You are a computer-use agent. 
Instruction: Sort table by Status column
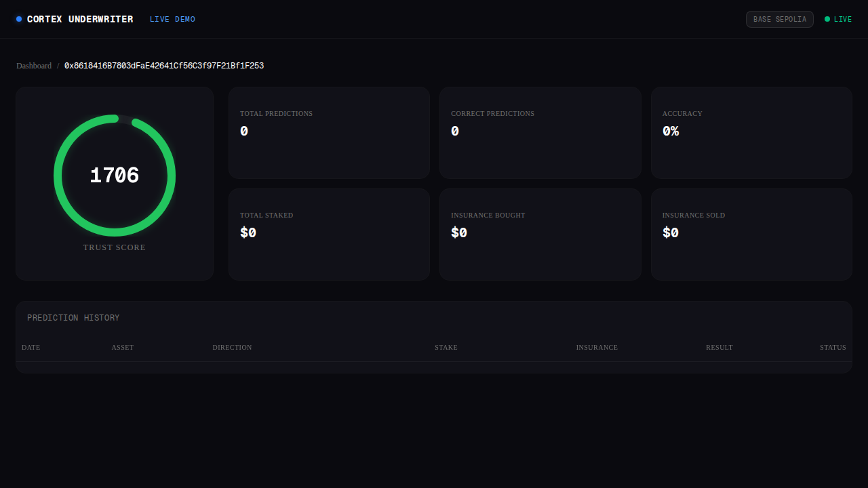(833, 348)
